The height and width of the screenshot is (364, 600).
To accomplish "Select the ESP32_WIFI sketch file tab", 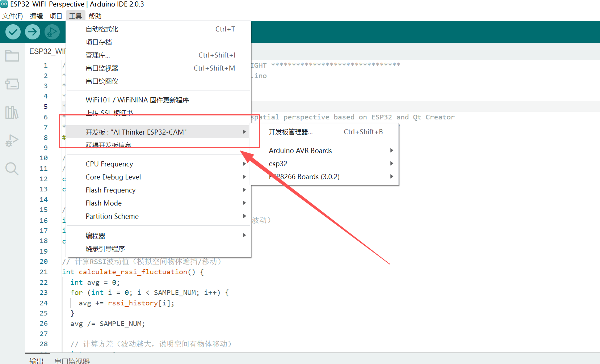I will point(47,51).
